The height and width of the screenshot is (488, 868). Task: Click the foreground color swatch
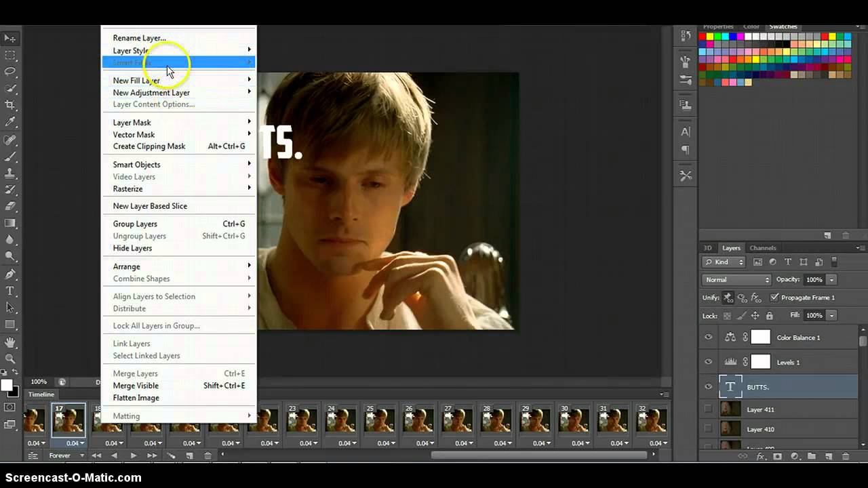coord(7,386)
